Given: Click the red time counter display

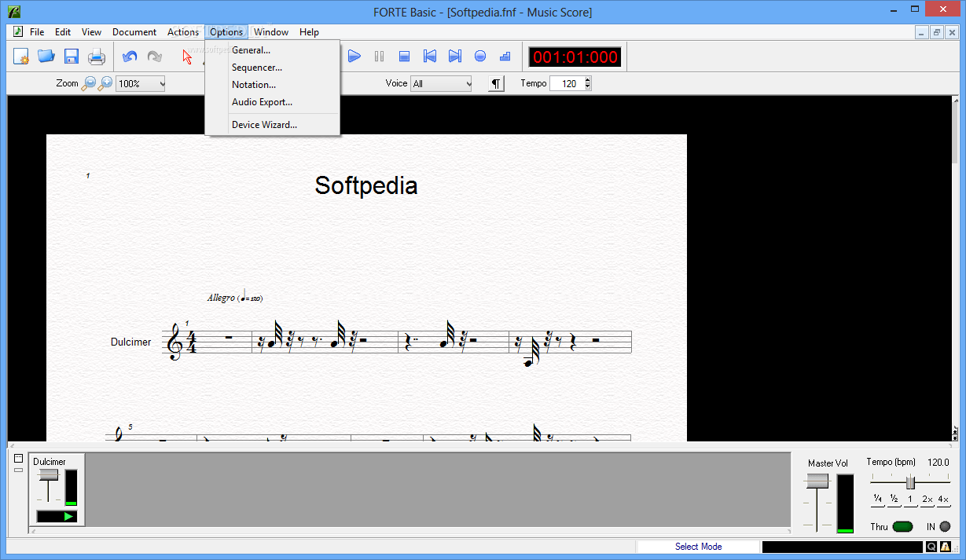Looking at the screenshot, I should (x=575, y=57).
